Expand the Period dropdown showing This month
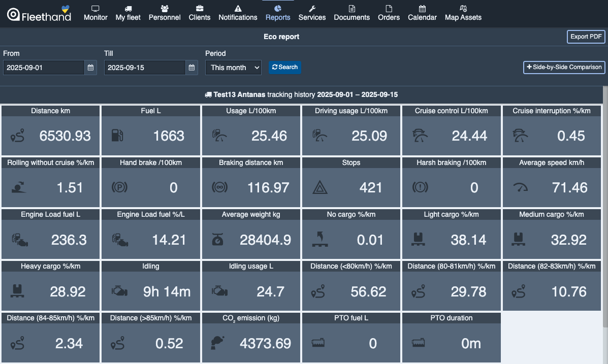 point(233,68)
